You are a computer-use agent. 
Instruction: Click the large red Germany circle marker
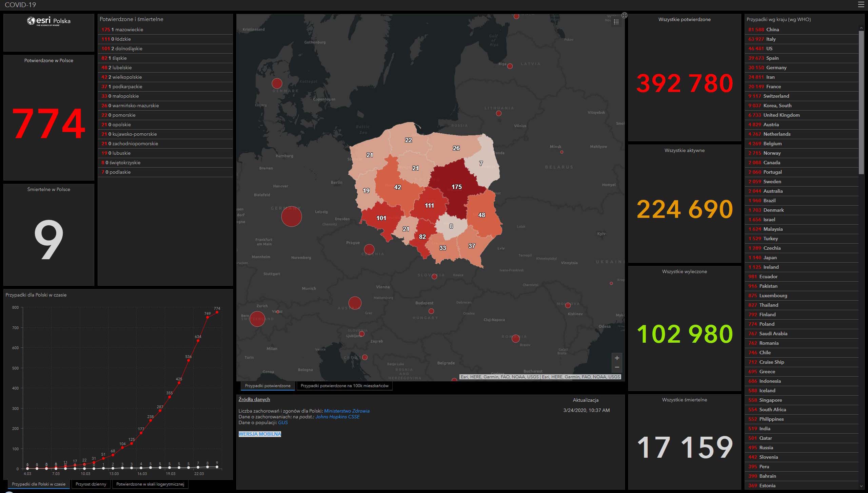(291, 216)
